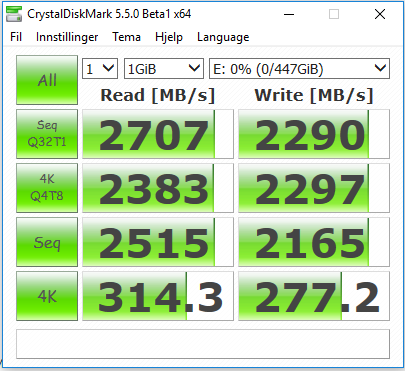Image resolution: width=405 pixels, height=371 pixels.
Task: Open the Tema menu
Action: tap(126, 37)
